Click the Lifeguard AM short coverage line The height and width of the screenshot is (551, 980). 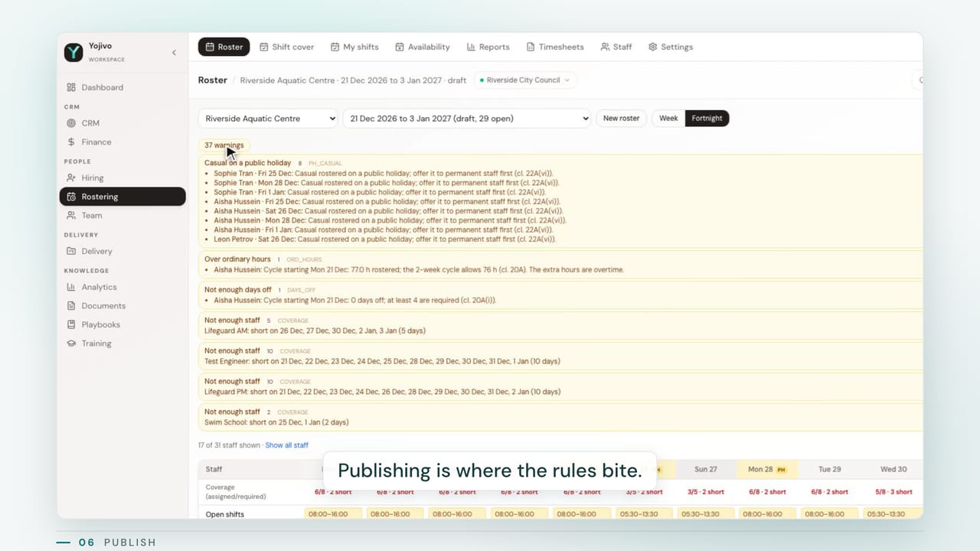point(315,331)
